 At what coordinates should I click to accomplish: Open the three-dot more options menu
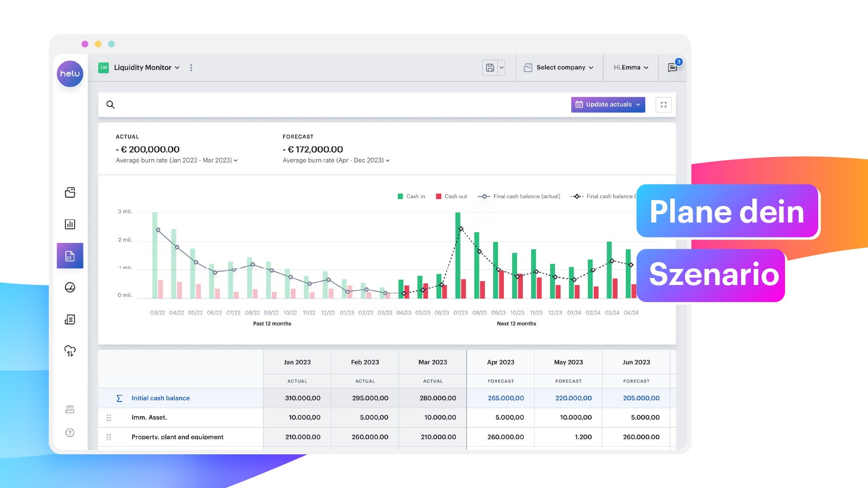click(191, 67)
